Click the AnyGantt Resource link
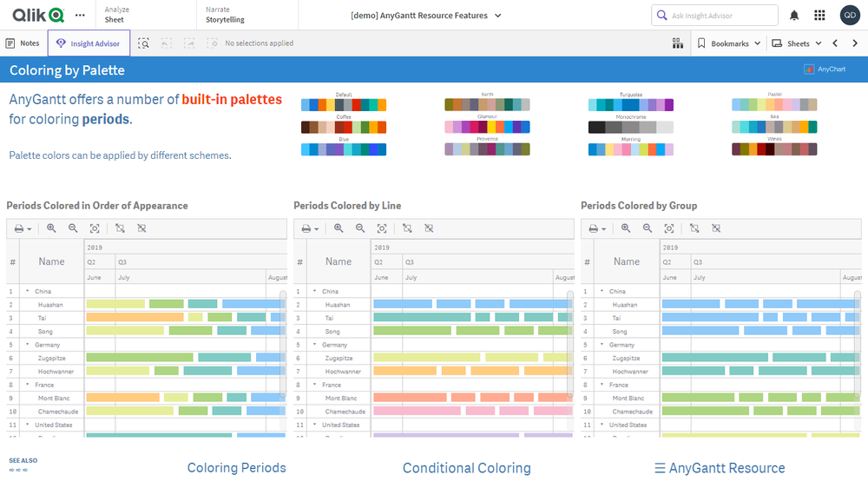The width and height of the screenshot is (868, 488). 720,468
